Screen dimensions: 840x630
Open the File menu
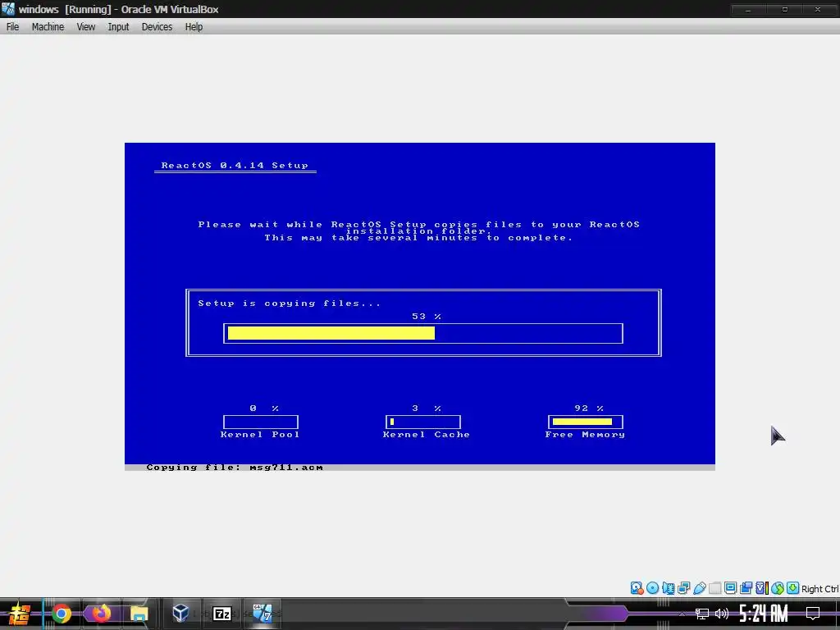click(12, 27)
